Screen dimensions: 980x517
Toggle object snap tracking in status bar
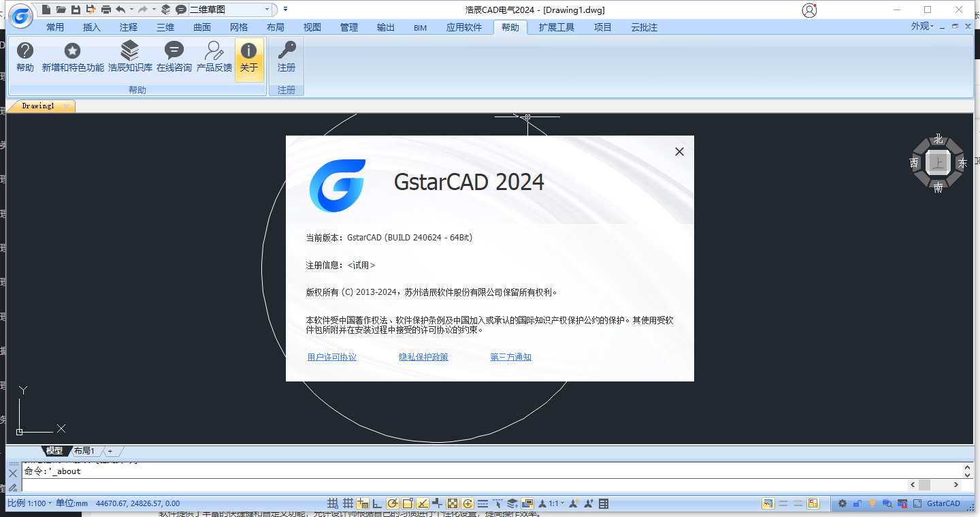click(423, 504)
